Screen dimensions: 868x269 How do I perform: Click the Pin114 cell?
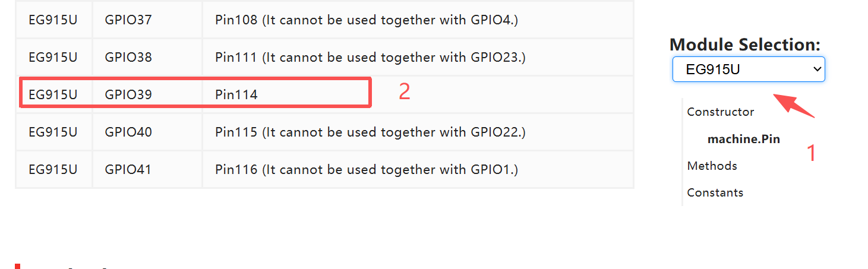[236, 94]
